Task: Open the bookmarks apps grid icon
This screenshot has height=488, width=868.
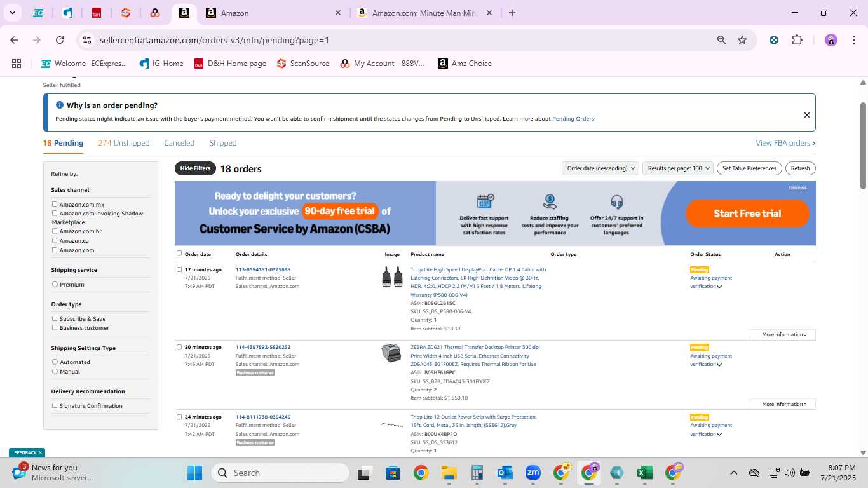Action: [17, 64]
